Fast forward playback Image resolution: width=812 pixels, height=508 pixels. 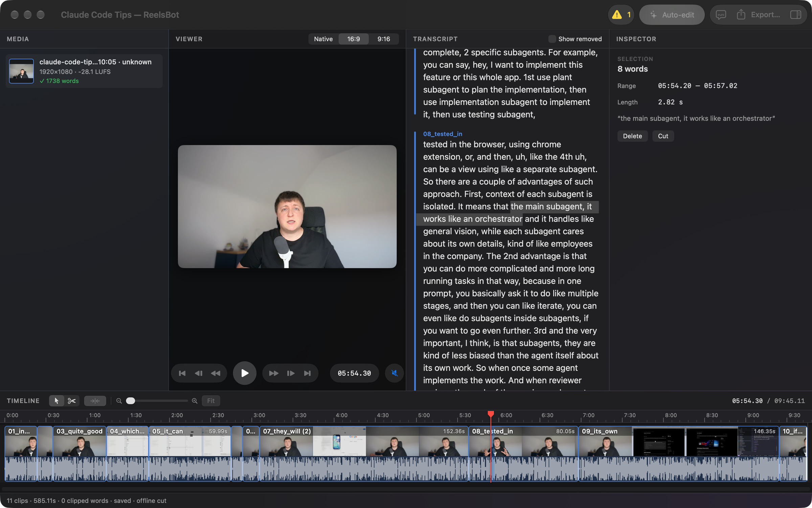pos(273,373)
